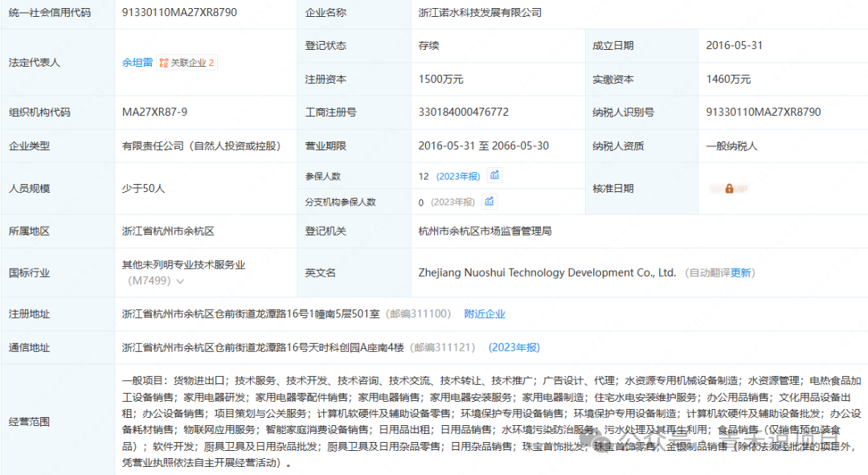Screen dimensions: 868x475
Task: Open 2023年报 beside 分支机构参保人数
Action: (453, 201)
